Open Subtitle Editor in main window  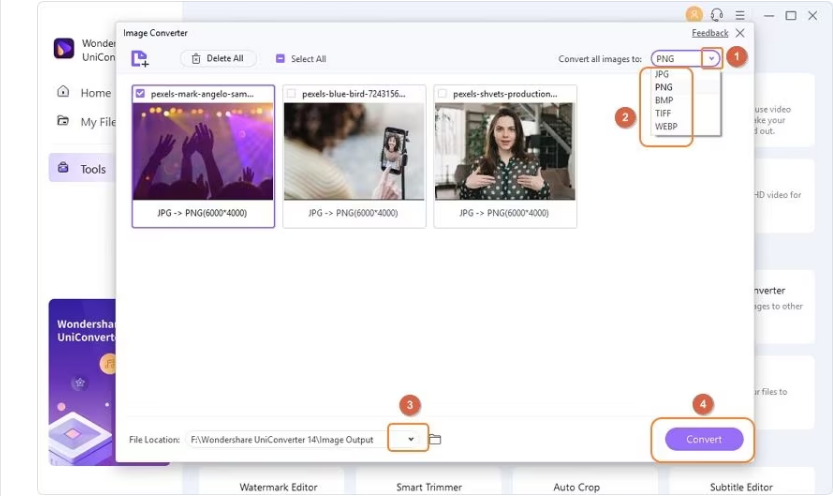click(741, 487)
